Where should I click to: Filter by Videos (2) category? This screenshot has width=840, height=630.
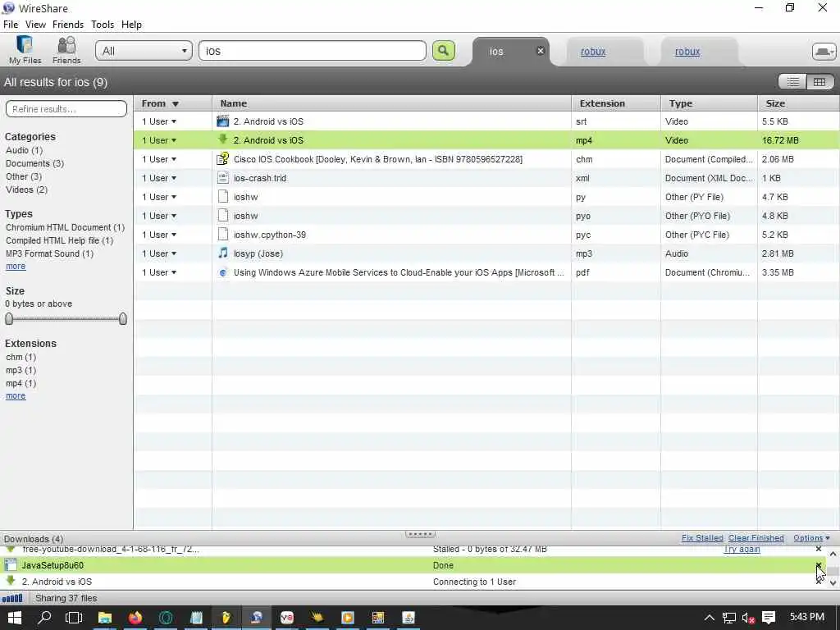click(27, 189)
